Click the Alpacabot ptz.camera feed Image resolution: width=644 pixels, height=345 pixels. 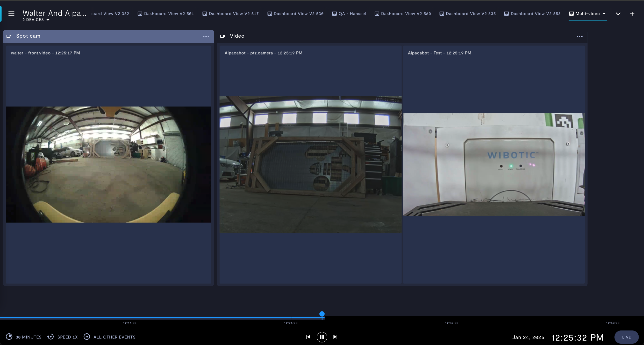(311, 164)
